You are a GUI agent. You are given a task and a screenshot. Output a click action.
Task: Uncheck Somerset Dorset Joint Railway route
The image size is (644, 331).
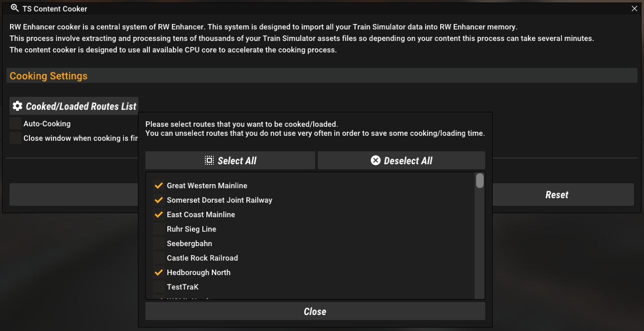click(x=159, y=200)
